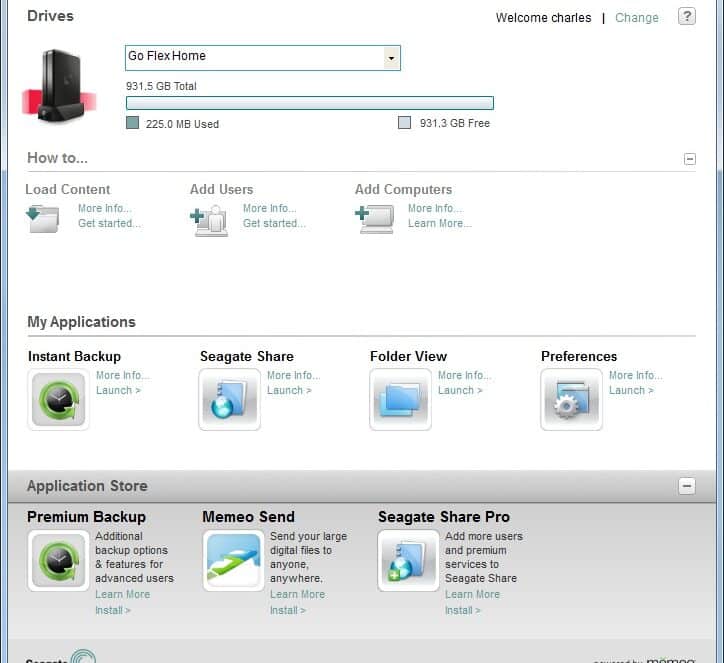
Task: Click the Load Content folder icon
Action: tap(42, 218)
